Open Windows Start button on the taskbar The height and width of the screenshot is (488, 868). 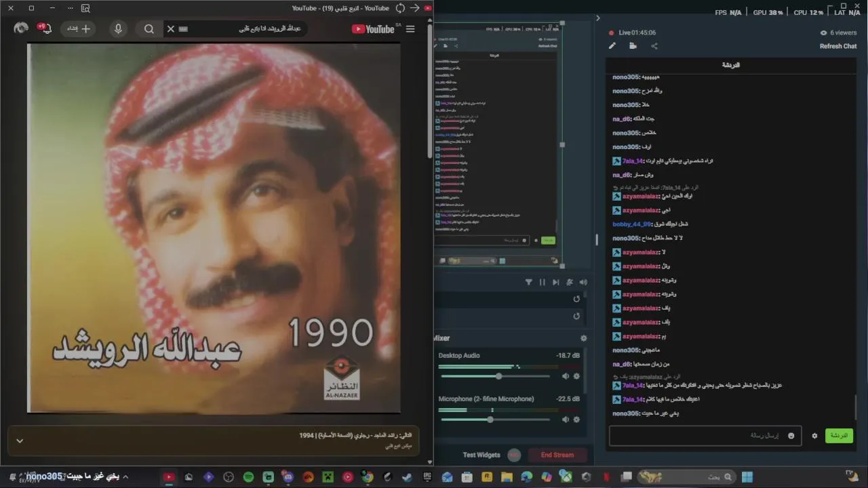(747, 477)
